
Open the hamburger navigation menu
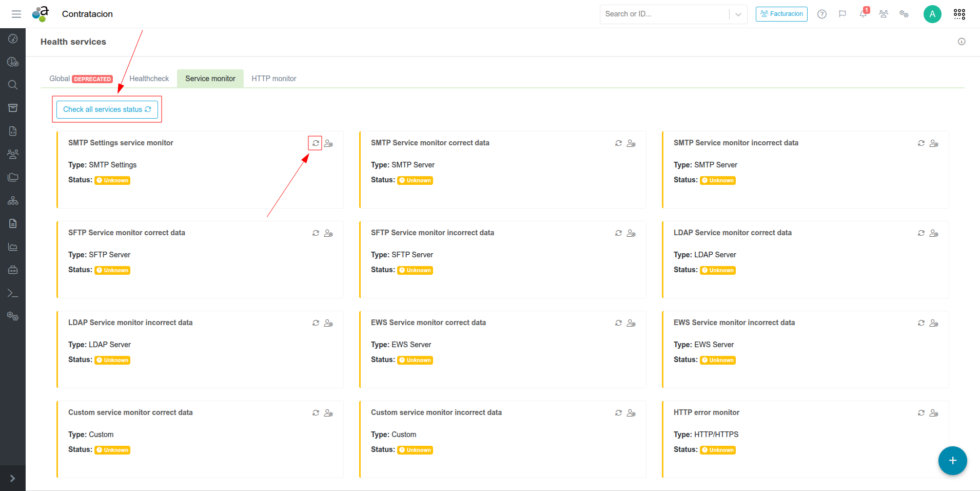pos(16,14)
